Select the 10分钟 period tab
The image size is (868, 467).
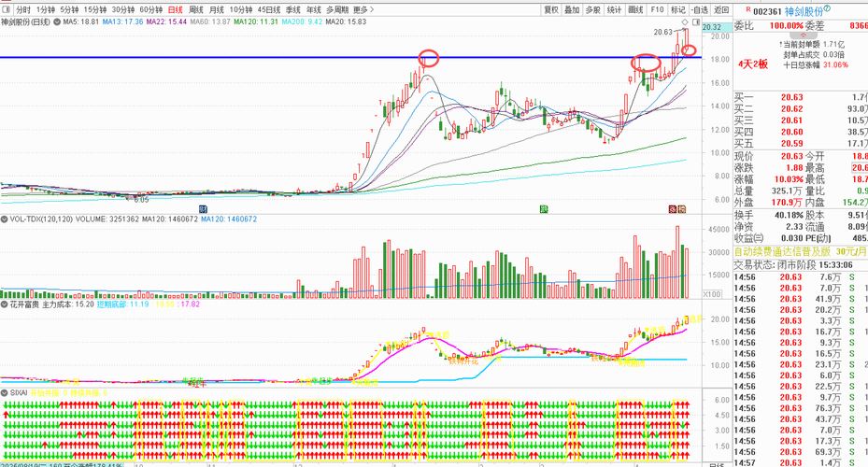(241, 10)
